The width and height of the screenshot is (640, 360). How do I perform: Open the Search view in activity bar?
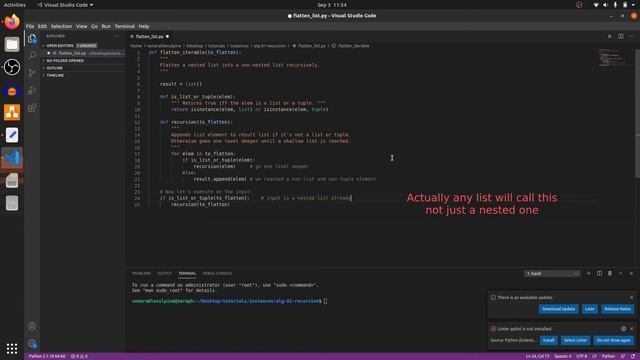[x=32, y=56]
